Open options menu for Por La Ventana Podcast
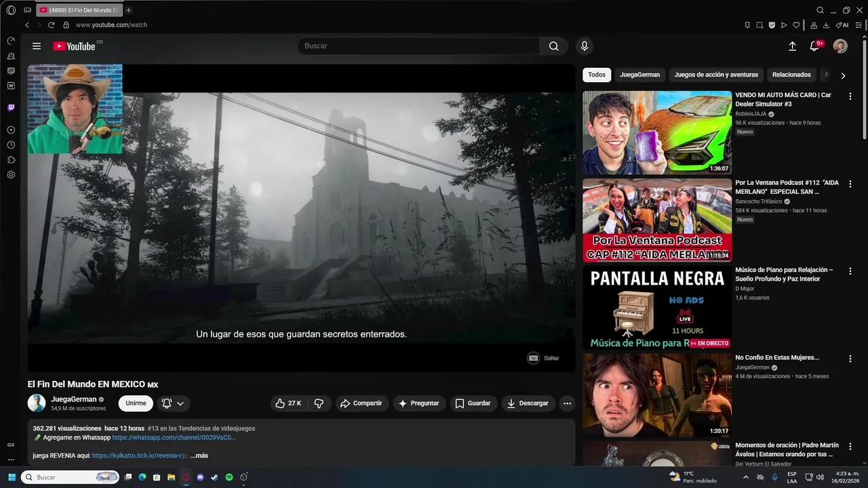868x488 pixels. click(850, 184)
